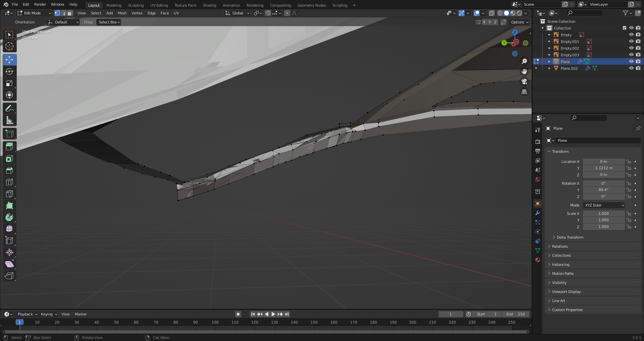Image resolution: width=644 pixels, height=341 pixels.
Task: Activate the Rotate tool
Action: (9, 71)
